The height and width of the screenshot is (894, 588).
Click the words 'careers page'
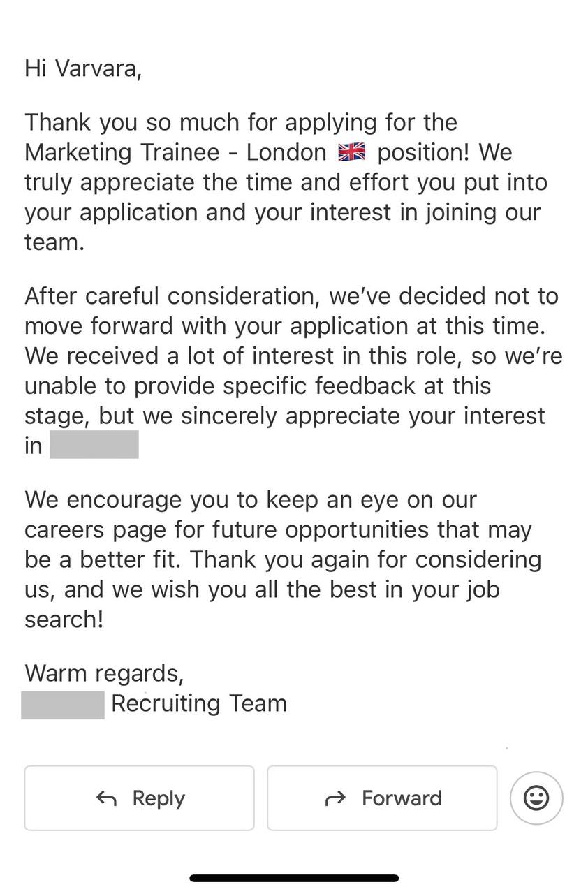tap(94, 529)
